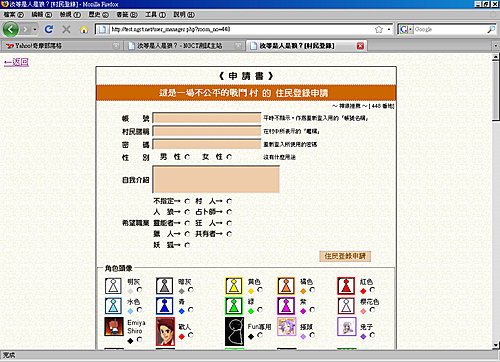Pick the 明灰 light gray avatar image

pos(113,286)
